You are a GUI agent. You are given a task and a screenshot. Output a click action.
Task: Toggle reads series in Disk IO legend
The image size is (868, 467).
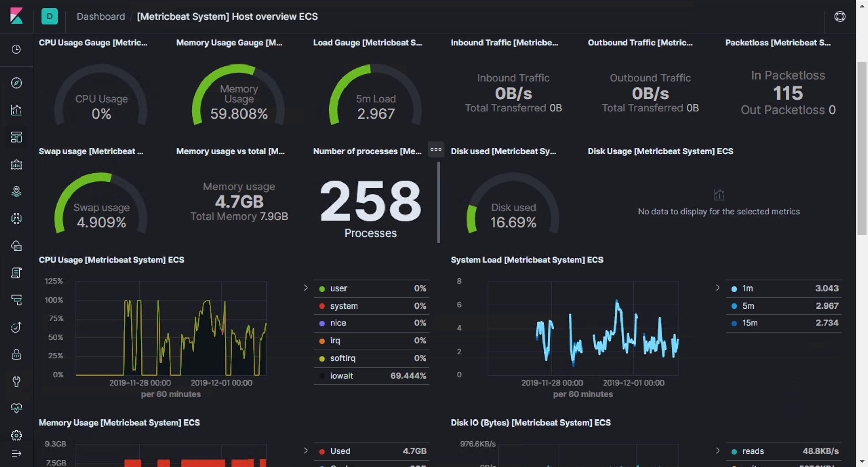tap(784, 451)
